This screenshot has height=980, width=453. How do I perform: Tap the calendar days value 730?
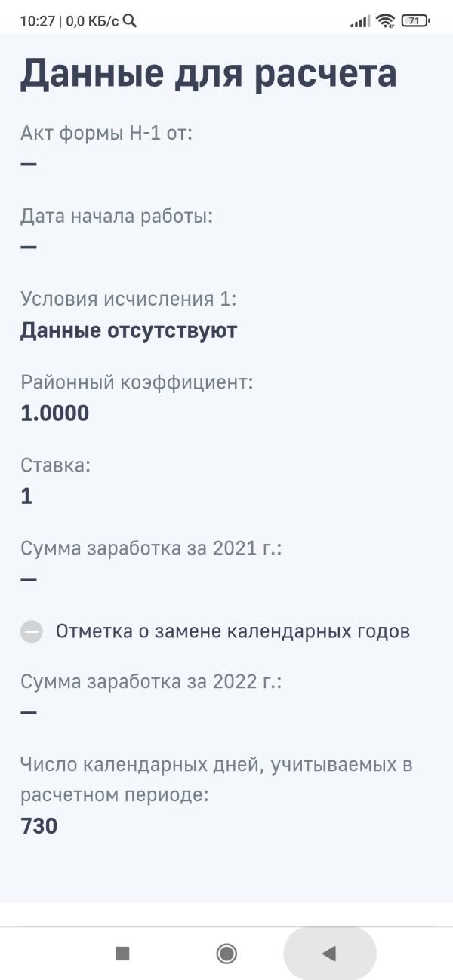click(39, 827)
